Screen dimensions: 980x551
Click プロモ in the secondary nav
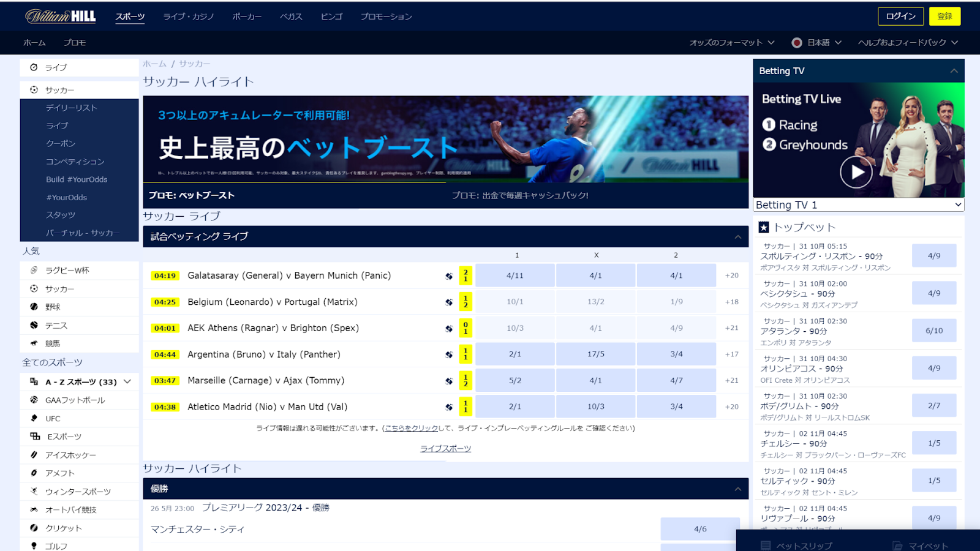click(x=75, y=42)
